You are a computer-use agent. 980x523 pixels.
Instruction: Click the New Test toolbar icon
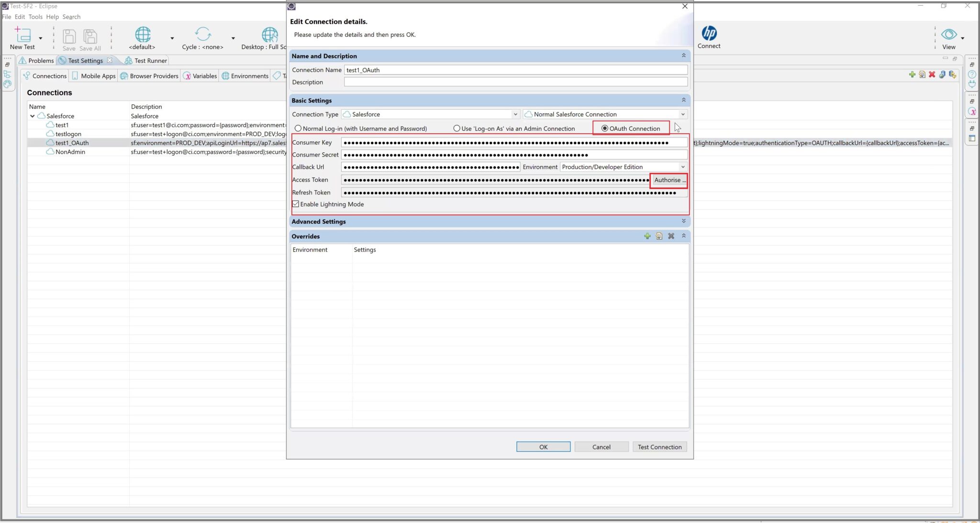(x=22, y=36)
